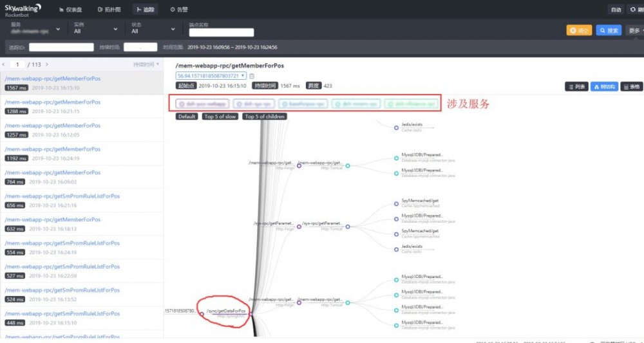The width and height of the screenshot is (644, 343).
Task: Click the /sys-rpc/getParamet... Http-Feign node
Action: coord(299,227)
